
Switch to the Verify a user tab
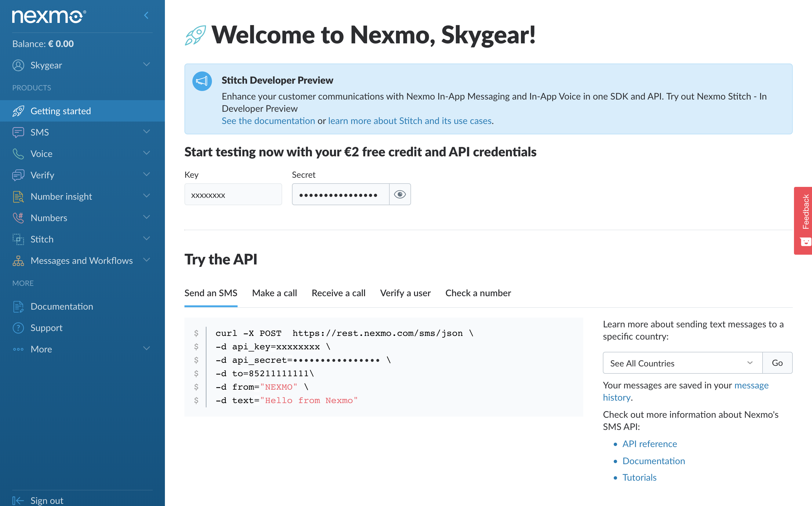point(406,293)
